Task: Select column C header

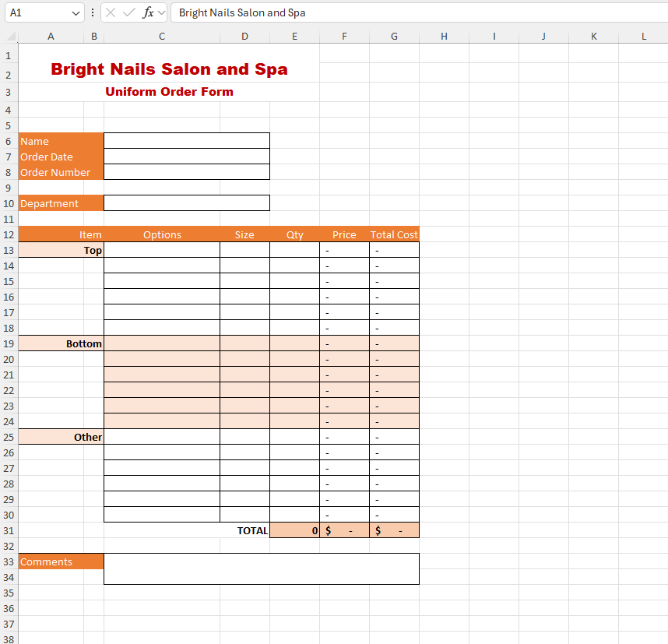Action: [x=162, y=37]
